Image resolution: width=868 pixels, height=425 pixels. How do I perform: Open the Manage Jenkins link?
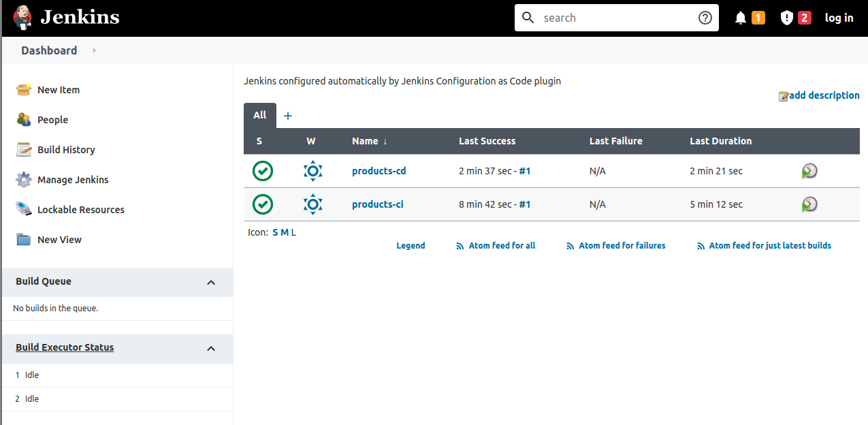click(73, 180)
